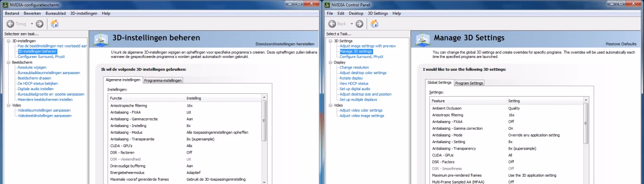Open Change resolution
The image size is (644, 184).
click(x=354, y=68)
